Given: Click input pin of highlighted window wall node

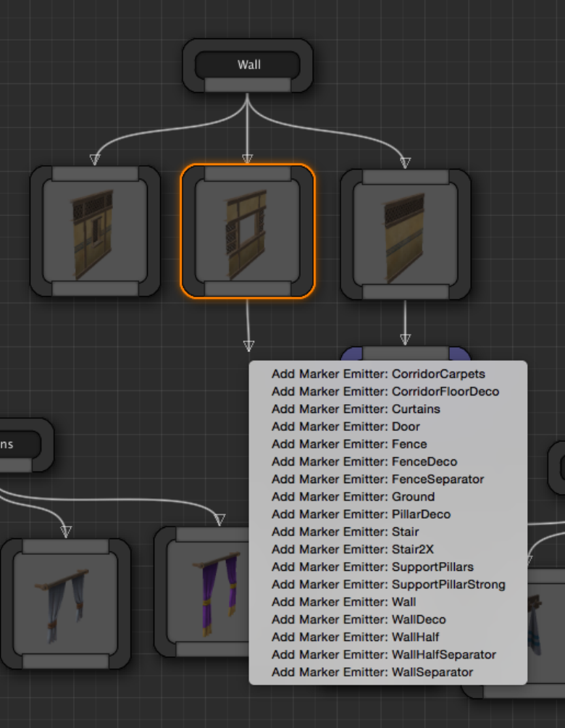Looking at the screenshot, I should tap(248, 174).
